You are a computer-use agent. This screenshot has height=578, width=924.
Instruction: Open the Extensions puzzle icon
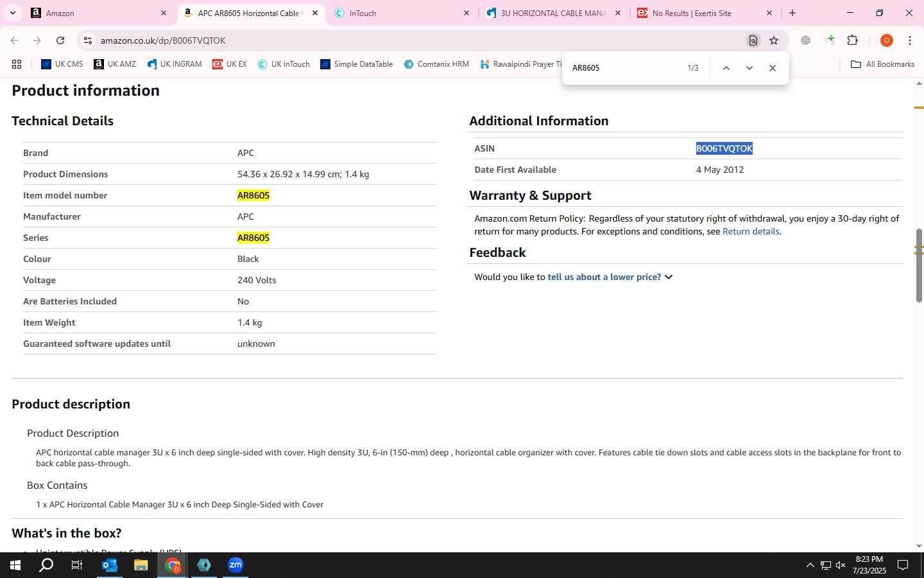point(852,40)
